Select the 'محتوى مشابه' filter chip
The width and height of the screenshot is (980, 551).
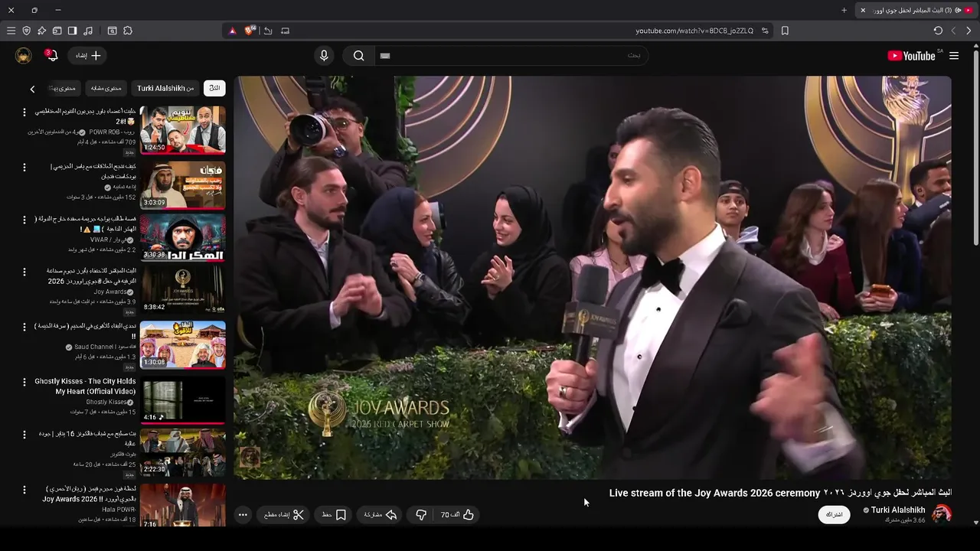106,88
